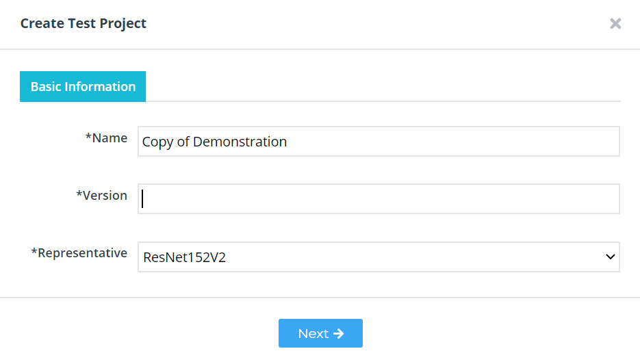Screen dimensions: 640x364
Task: Click the *Version field label
Action: (101, 196)
